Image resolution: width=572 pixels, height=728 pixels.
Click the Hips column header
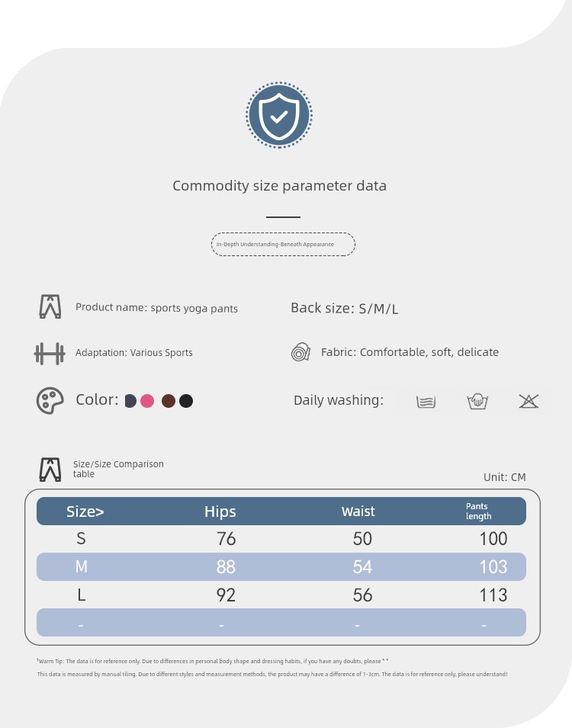click(x=220, y=512)
